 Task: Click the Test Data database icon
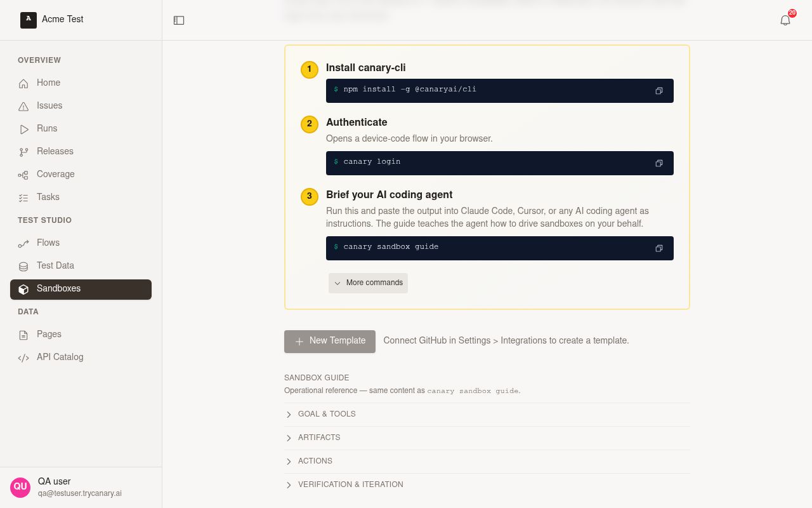(23, 266)
